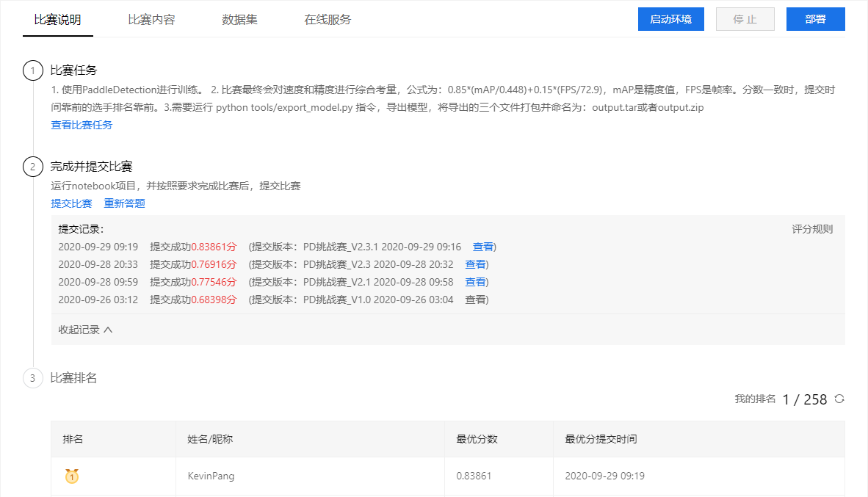View the 2020-09-29 submission via its 查看 link
Image resolution: width=868 pixels, height=497 pixels.
(x=482, y=247)
